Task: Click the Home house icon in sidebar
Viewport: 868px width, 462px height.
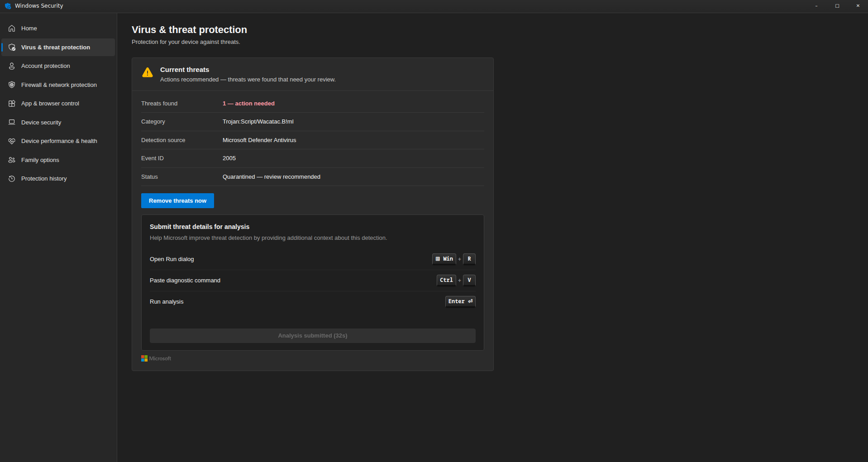Action: 12,29
